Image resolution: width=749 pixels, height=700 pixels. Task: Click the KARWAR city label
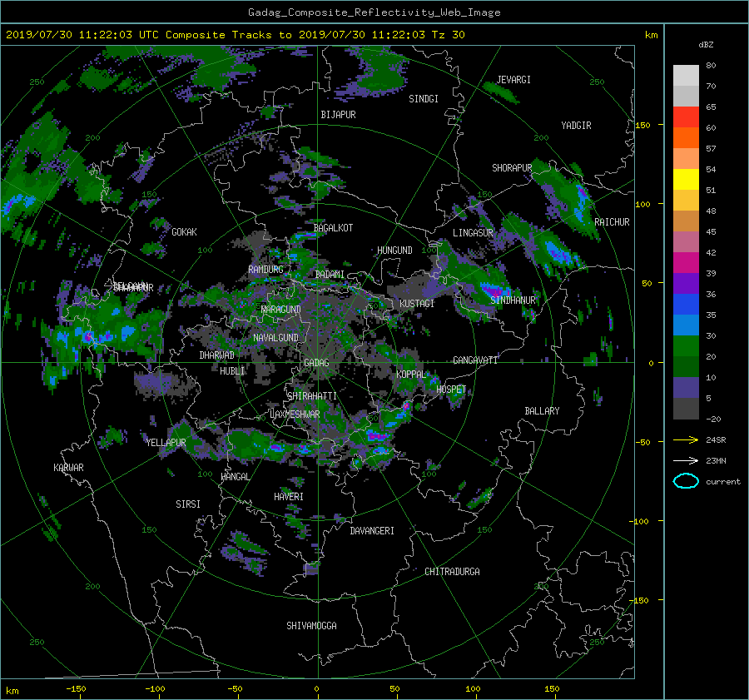coord(68,468)
